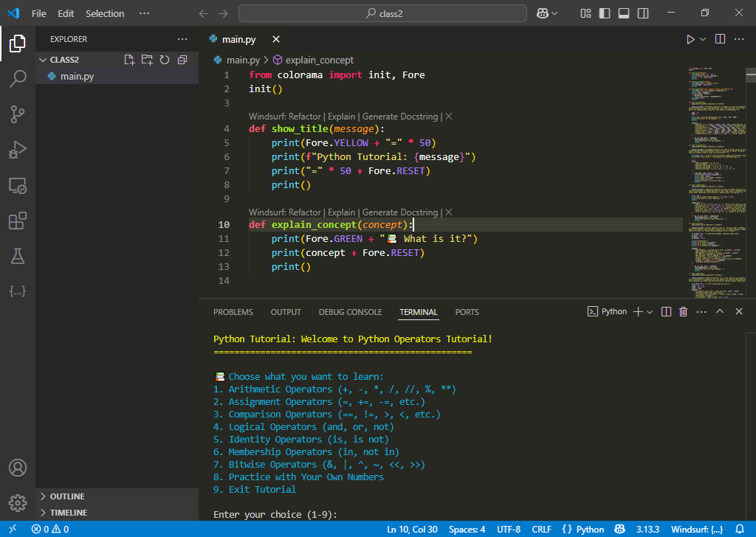756x537 pixels.
Task: Add a new terminal with plus icon
Action: [x=638, y=311]
